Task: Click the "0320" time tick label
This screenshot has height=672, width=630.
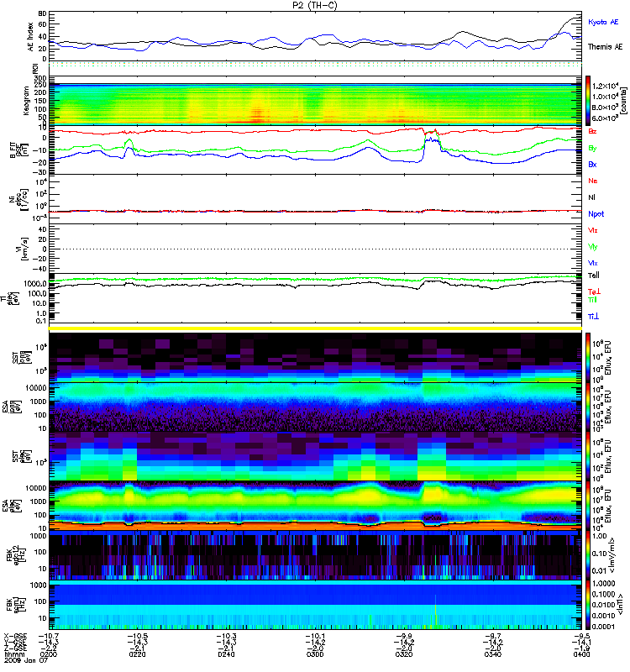Action: (x=404, y=654)
